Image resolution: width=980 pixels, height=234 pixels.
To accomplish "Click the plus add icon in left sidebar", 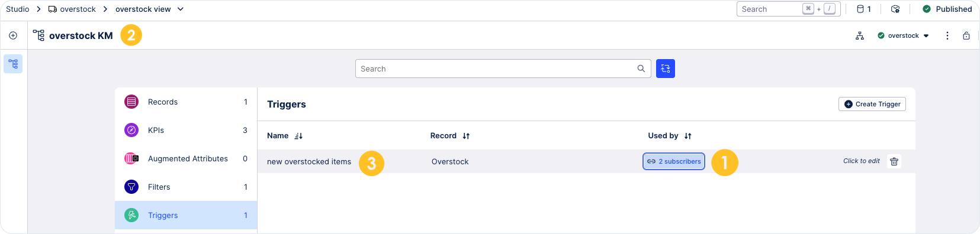I will coord(13,35).
